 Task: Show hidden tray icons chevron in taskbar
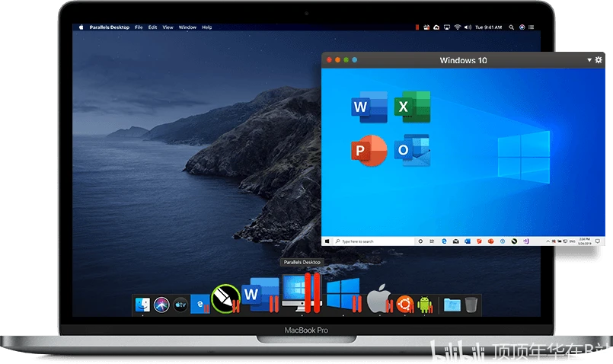[x=548, y=241]
